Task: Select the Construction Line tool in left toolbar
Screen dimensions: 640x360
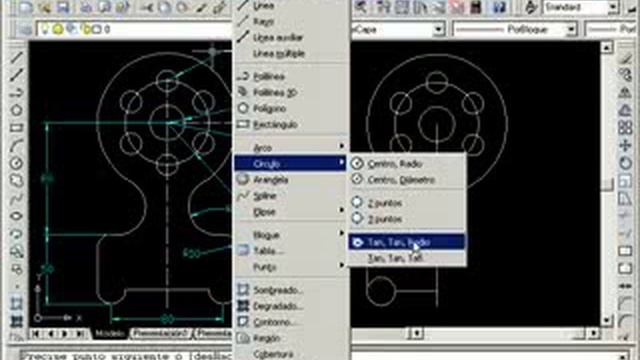Action: click(16, 75)
